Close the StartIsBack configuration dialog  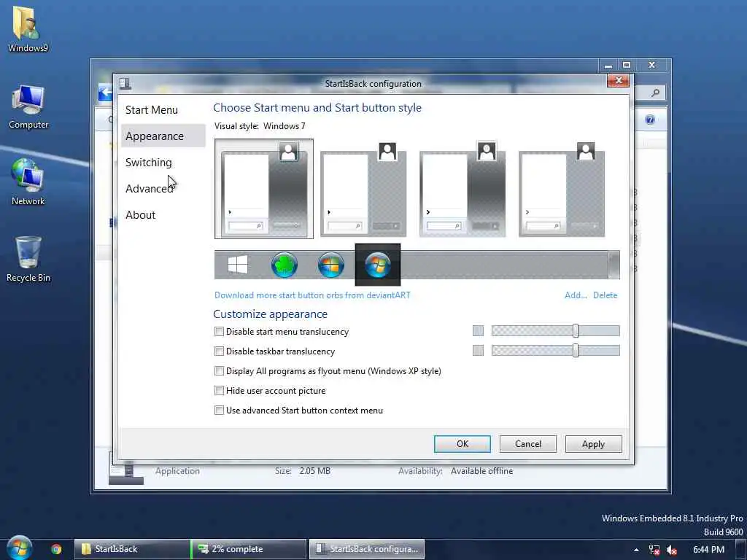click(619, 80)
